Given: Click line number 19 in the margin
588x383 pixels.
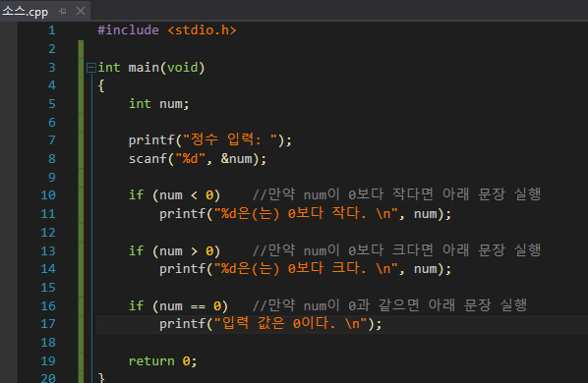Looking at the screenshot, I should 48,361.
